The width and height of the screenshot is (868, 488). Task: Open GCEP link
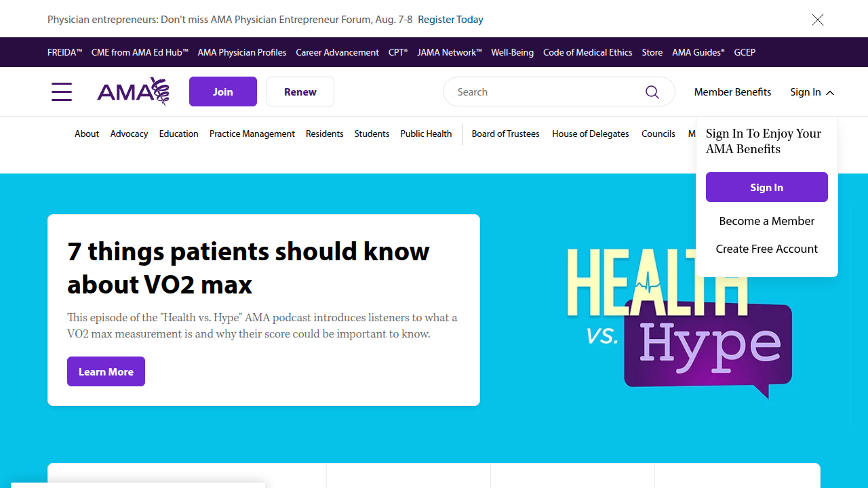coord(745,52)
